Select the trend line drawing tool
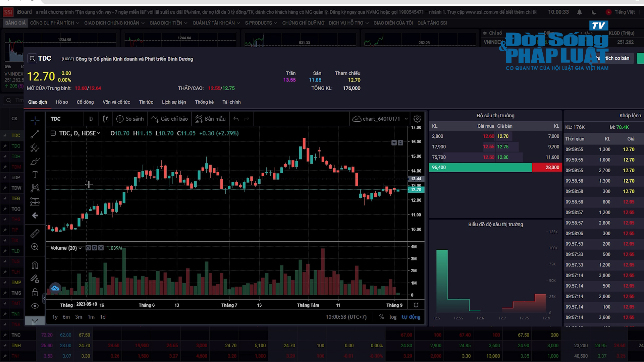 pyautogui.click(x=35, y=134)
